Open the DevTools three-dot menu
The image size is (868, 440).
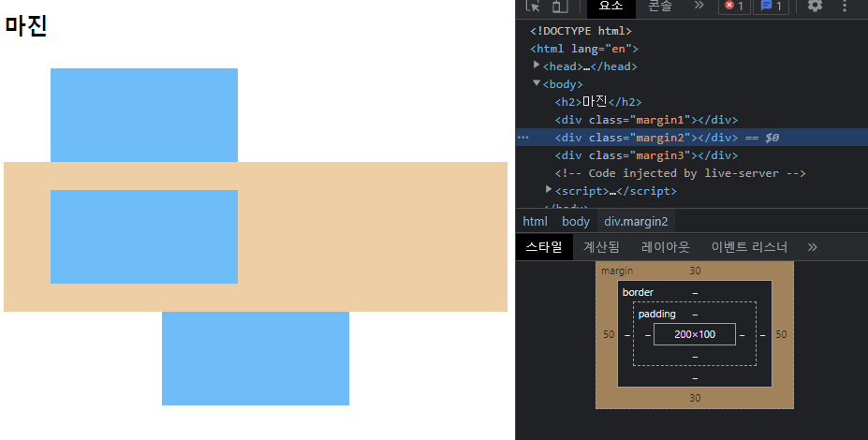click(845, 6)
